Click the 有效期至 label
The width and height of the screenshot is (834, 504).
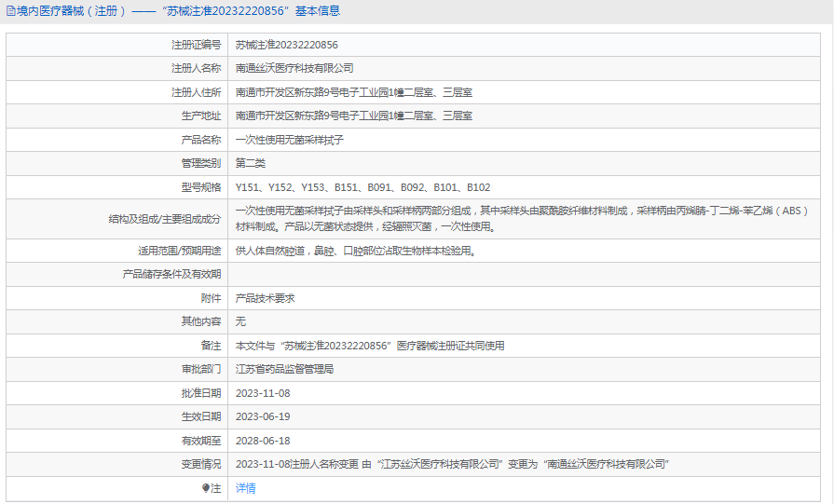201,441
